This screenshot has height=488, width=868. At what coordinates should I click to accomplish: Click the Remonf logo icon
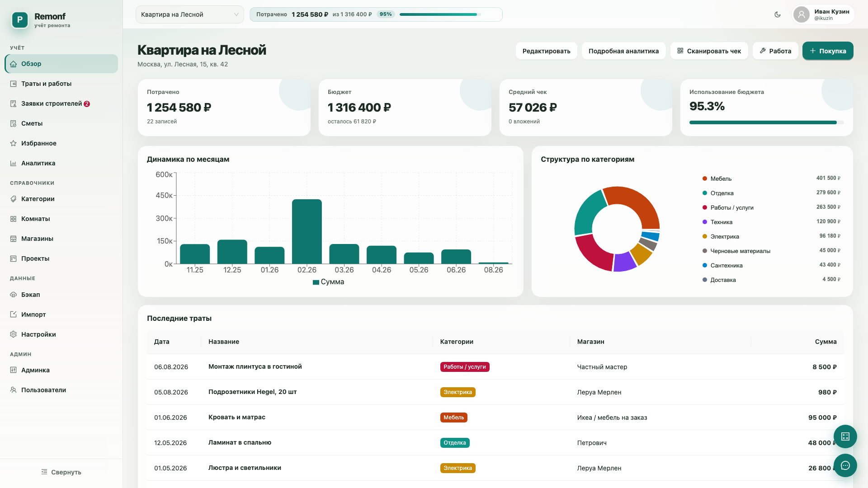pos(20,19)
